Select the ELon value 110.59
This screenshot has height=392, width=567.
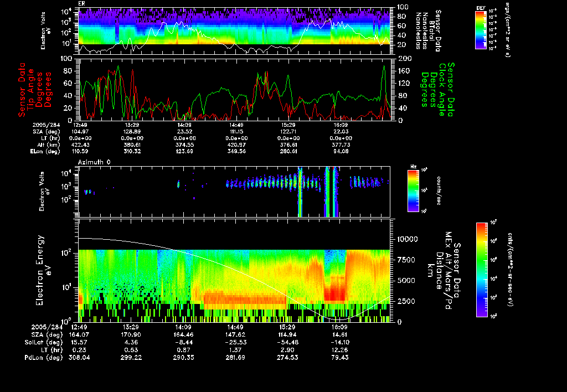pos(80,151)
